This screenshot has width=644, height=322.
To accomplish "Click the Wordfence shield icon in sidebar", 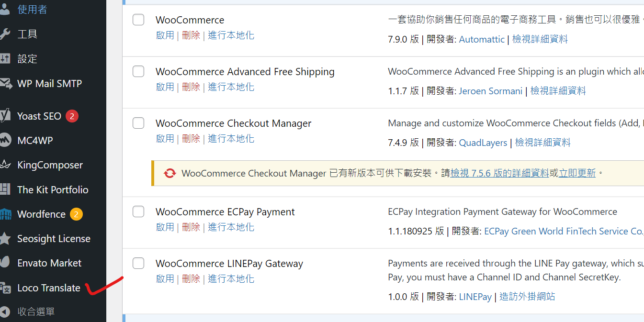I will (5, 214).
